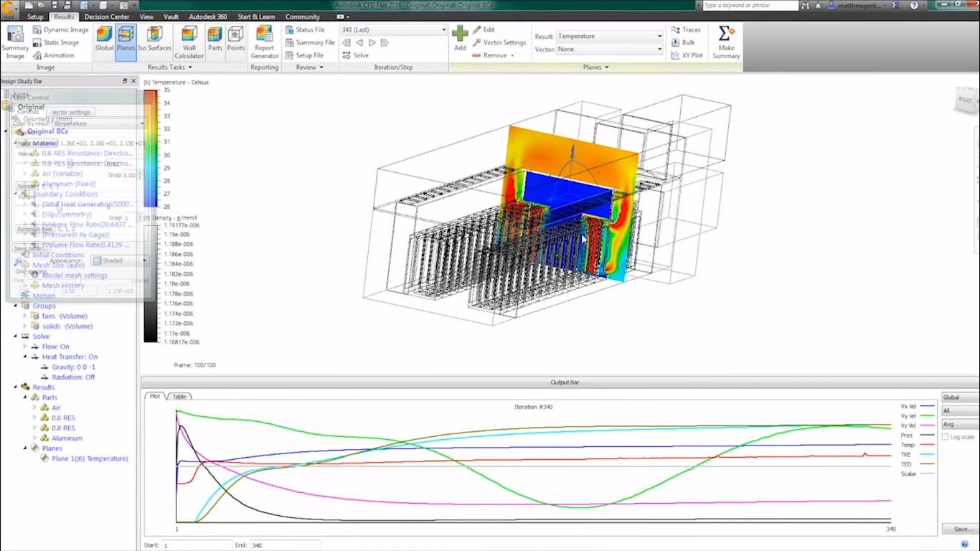The width and height of the screenshot is (980, 551).
Task: Switch to the Table tab in Output Bar
Action: pos(179,396)
